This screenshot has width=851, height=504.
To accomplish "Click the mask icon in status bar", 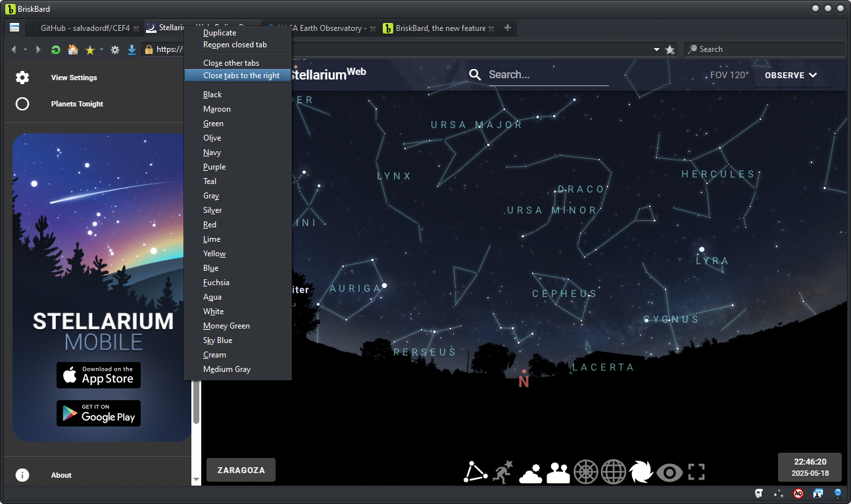I will 759,493.
